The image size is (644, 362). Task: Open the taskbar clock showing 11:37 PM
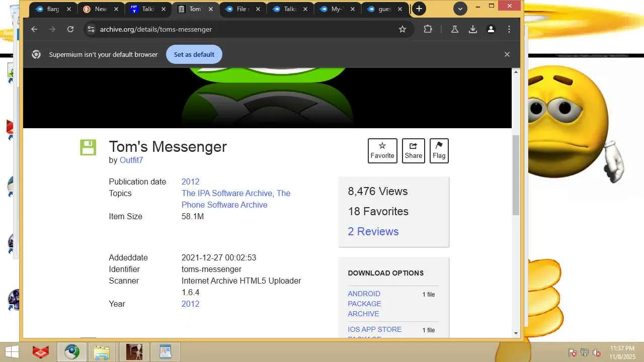click(x=622, y=352)
